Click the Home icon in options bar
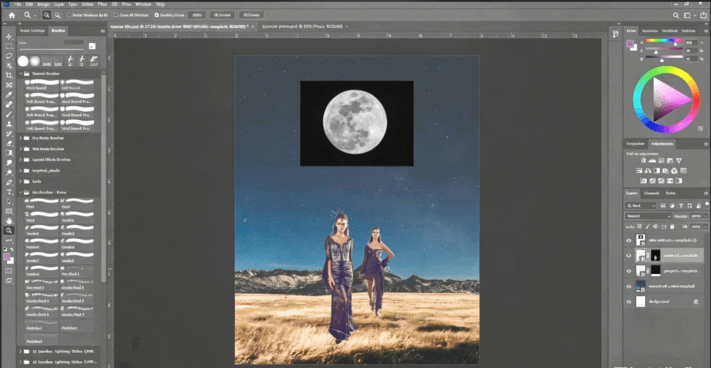The width and height of the screenshot is (711, 368). pyautogui.click(x=12, y=15)
